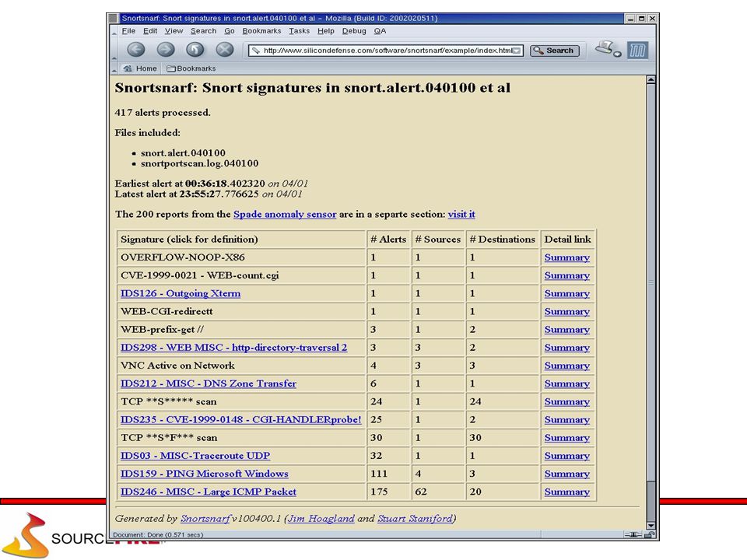Screen dimensions: 747x560
Task: Open Summary for WEB-prefix-get // row
Action: [567, 330]
